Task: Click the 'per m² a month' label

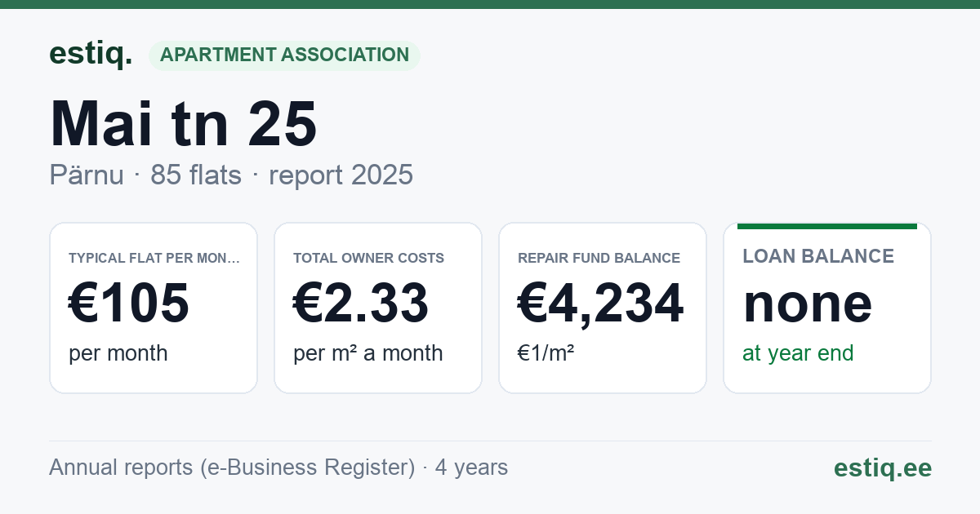Action: point(368,353)
